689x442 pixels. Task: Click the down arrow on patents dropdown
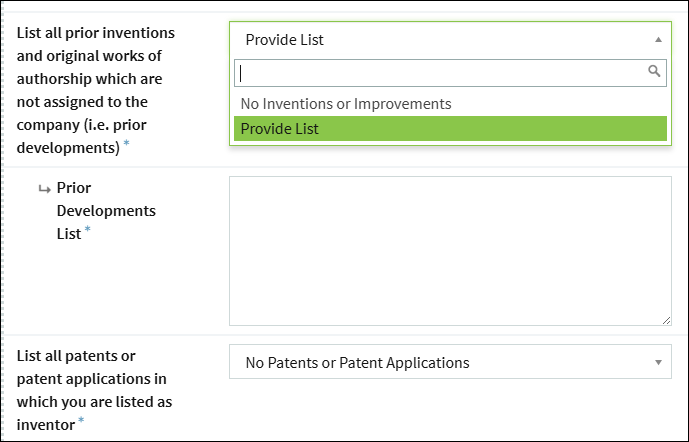tap(658, 362)
